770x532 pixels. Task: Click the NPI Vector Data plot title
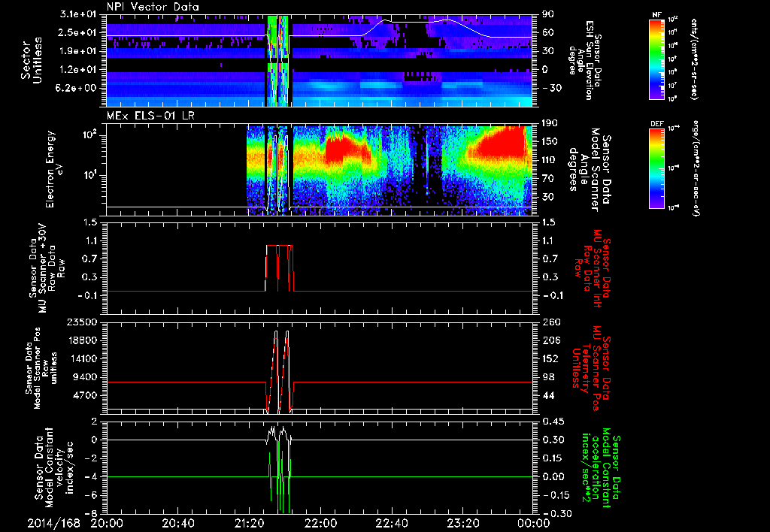click(x=153, y=7)
